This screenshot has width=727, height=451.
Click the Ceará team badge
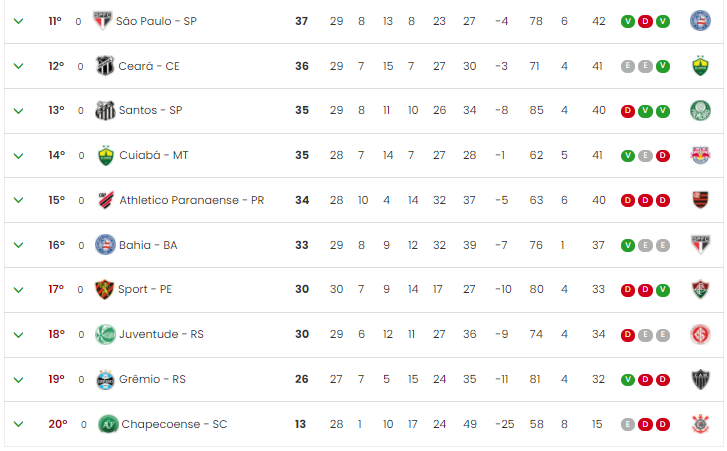click(105, 66)
